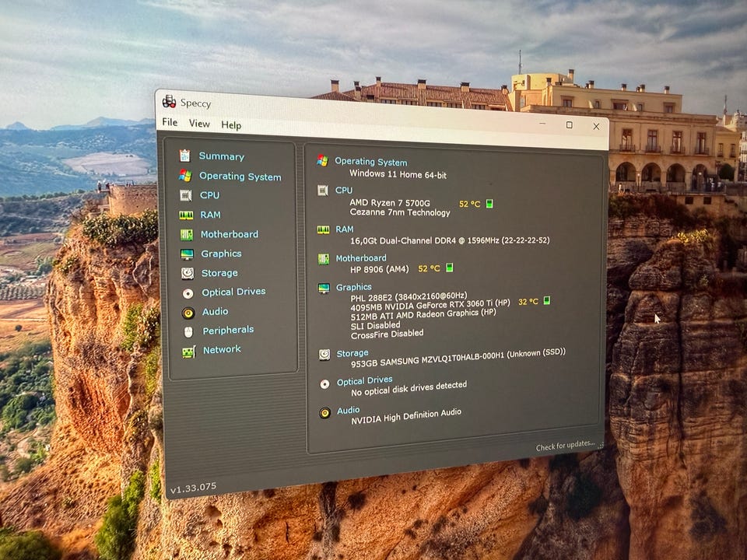Viewport: 747px width, 560px height.
Task: Click the Graphics monitor icon in summary panel
Action: 324,288
